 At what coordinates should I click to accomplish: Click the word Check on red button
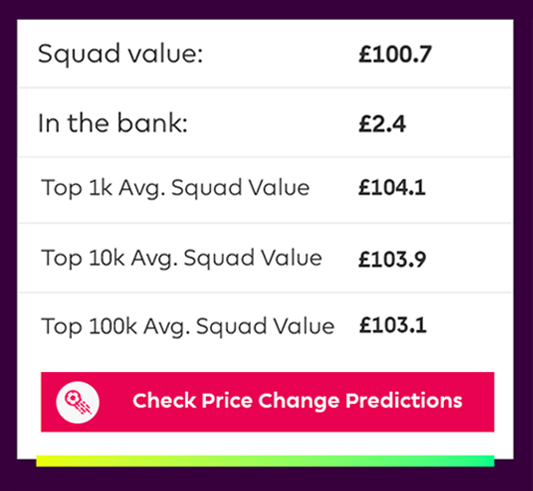tap(164, 400)
